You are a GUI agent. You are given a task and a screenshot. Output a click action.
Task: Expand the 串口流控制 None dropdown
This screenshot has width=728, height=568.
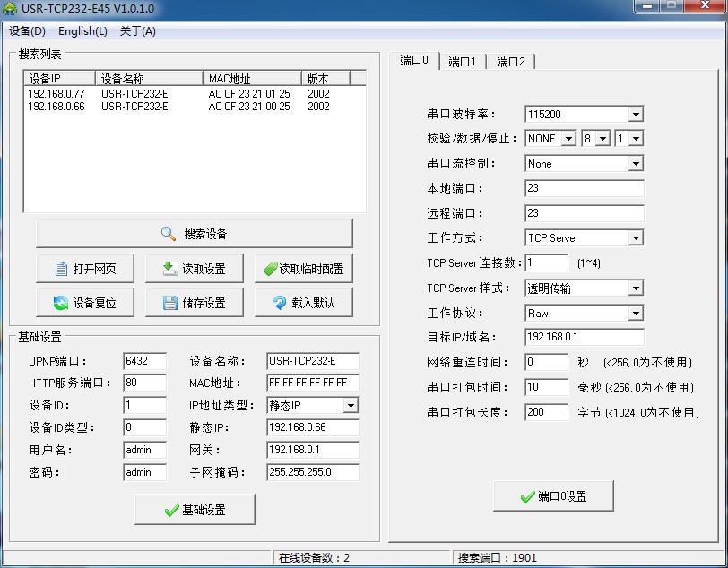(635, 164)
